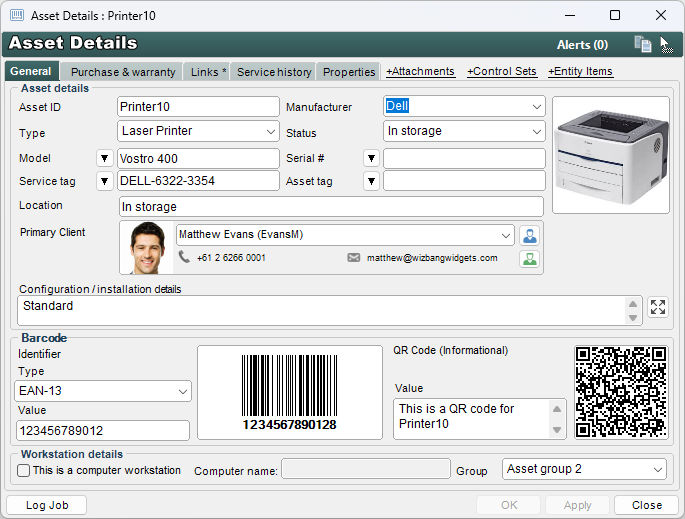Click the +Entity Items link

581,71
